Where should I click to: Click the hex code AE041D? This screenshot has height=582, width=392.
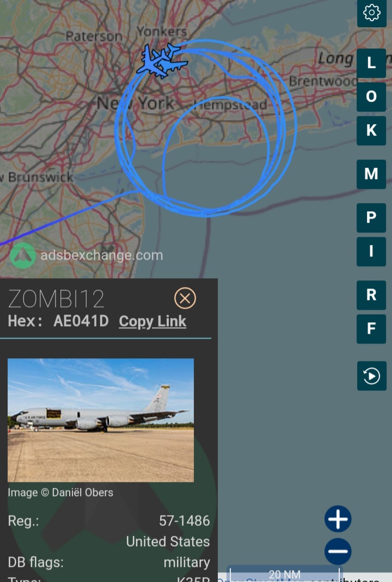pyautogui.click(x=81, y=321)
